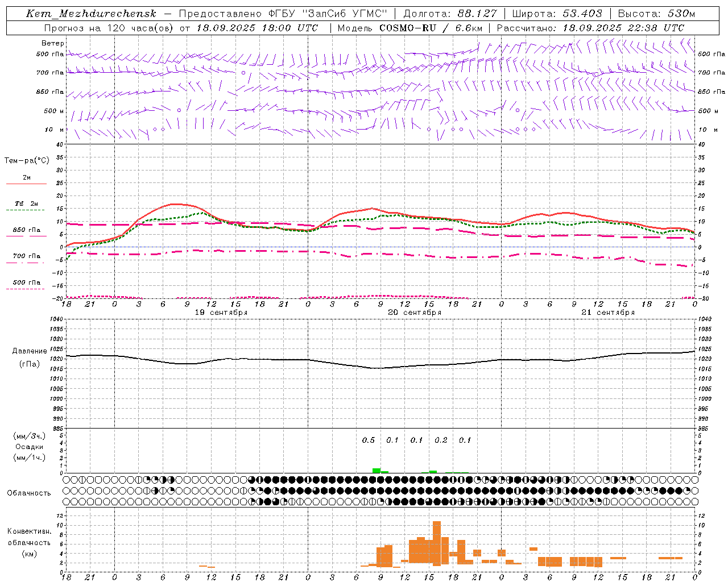Click the tallest green precipitation bar
The image size is (728, 582).
coord(377,471)
